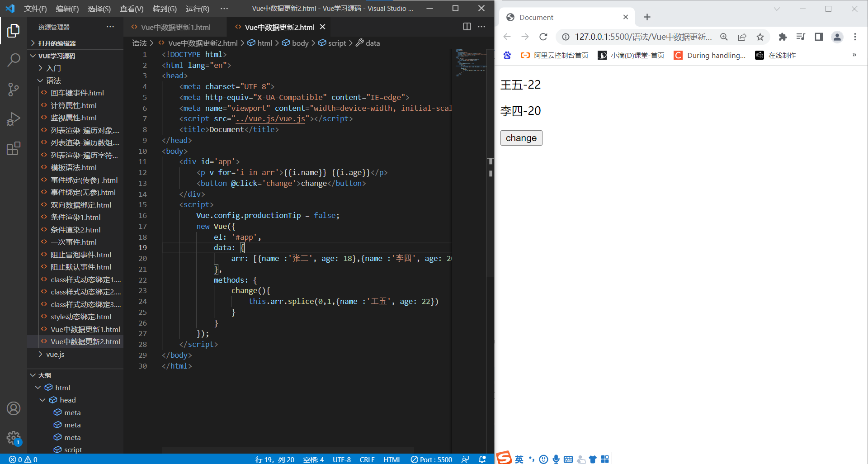This screenshot has width=868, height=464.
Task: Open browser profile avatar
Action: (x=837, y=37)
